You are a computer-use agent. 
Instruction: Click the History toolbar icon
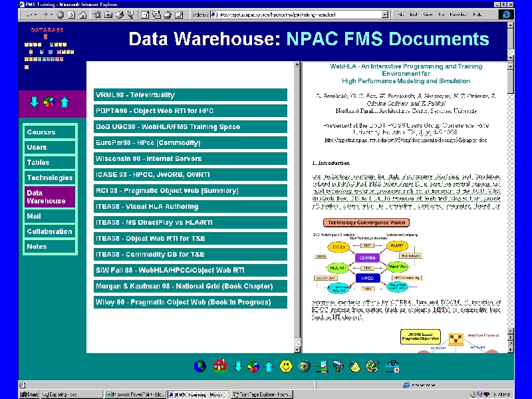click(x=120, y=15)
